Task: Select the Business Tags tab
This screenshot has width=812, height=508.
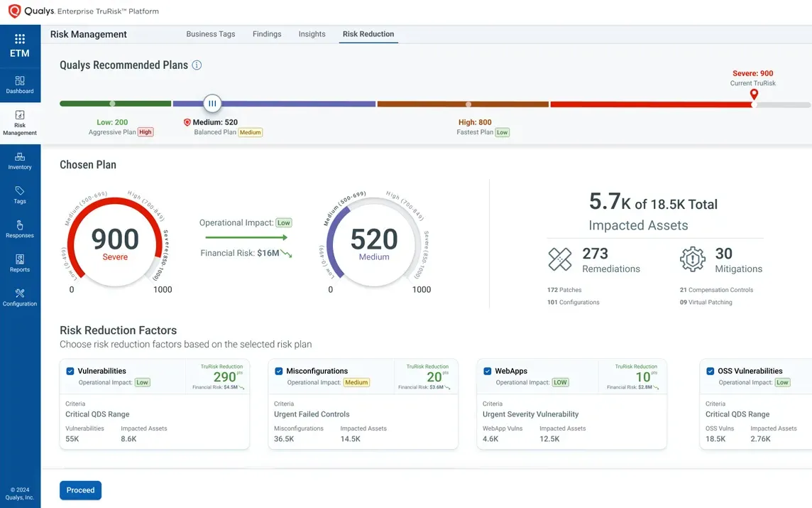Action: click(x=211, y=33)
